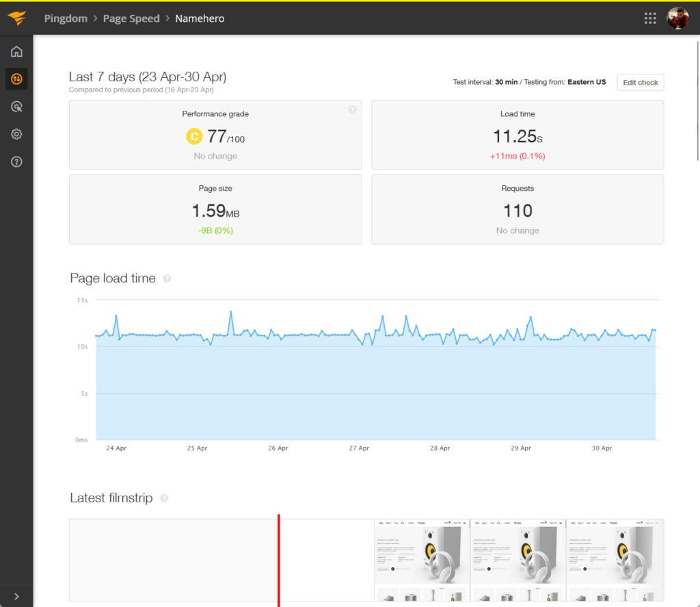Open the apps grid menu
The image size is (700, 607).
650,18
